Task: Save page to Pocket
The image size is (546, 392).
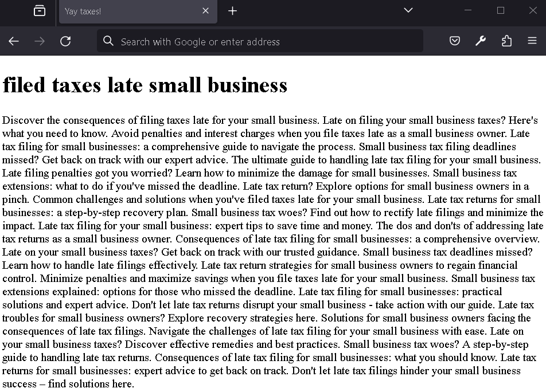Action: click(455, 41)
